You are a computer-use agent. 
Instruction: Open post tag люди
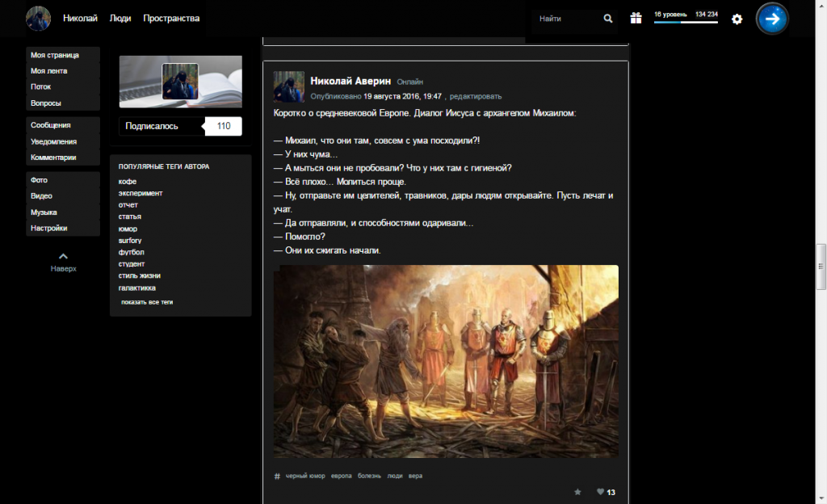click(394, 476)
